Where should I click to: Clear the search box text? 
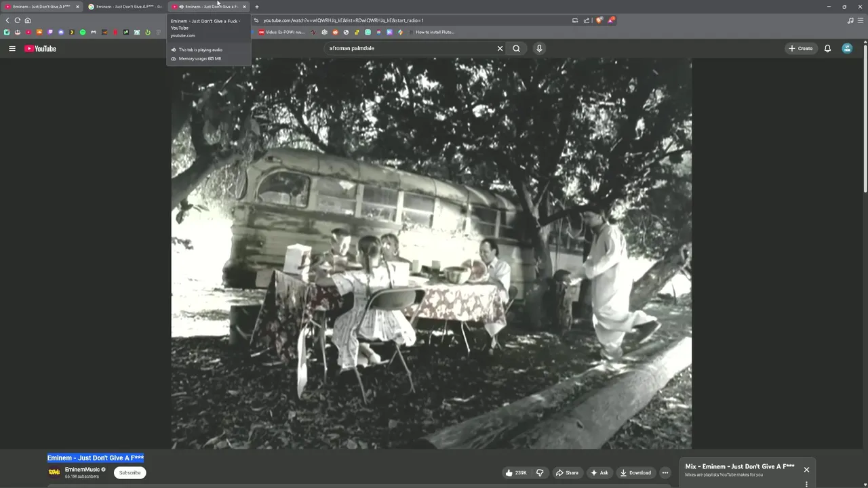pos(500,48)
